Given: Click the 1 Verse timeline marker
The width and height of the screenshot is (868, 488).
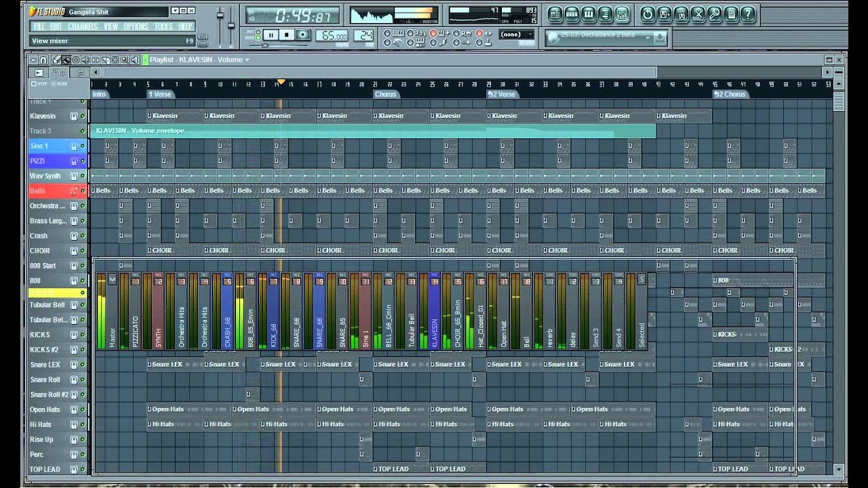Looking at the screenshot, I should coord(160,94).
